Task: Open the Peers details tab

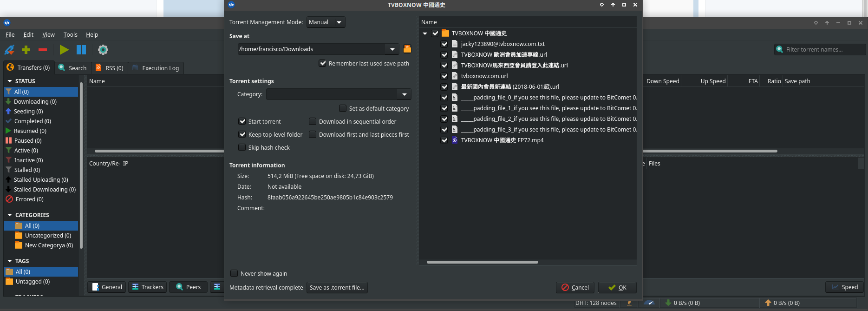Action: pyautogui.click(x=189, y=287)
